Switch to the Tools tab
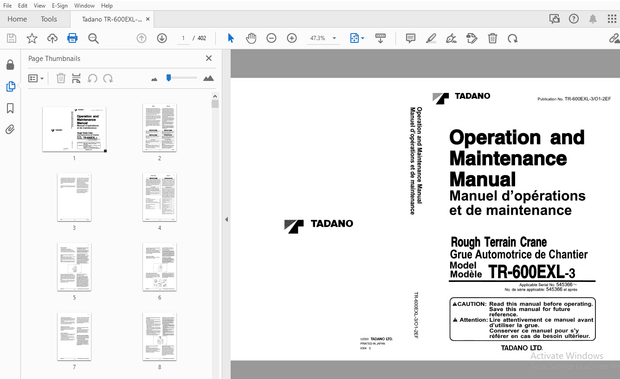 pyautogui.click(x=49, y=19)
